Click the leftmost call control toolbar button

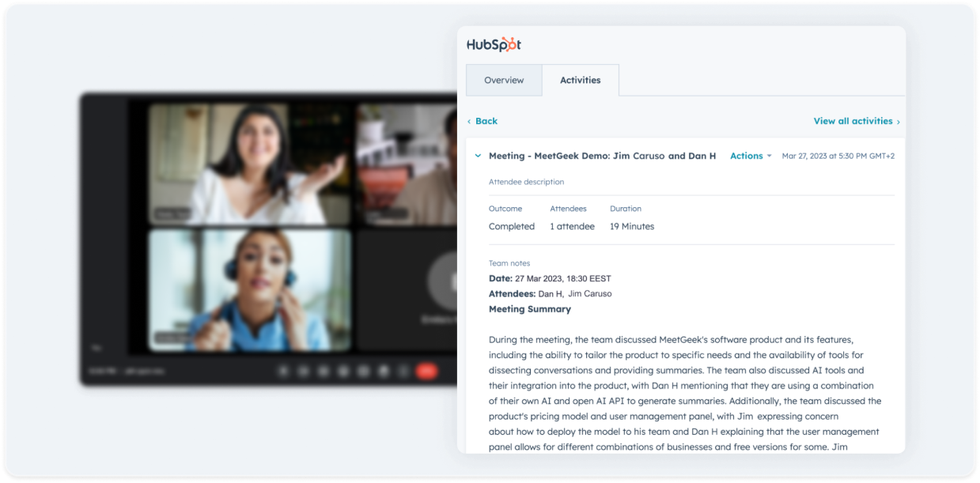[x=283, y=370]
